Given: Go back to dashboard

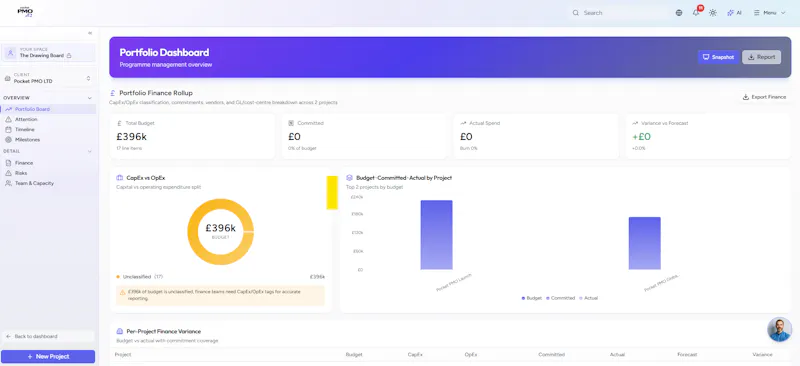Looking at the screenshot, I should coord(48,336).
